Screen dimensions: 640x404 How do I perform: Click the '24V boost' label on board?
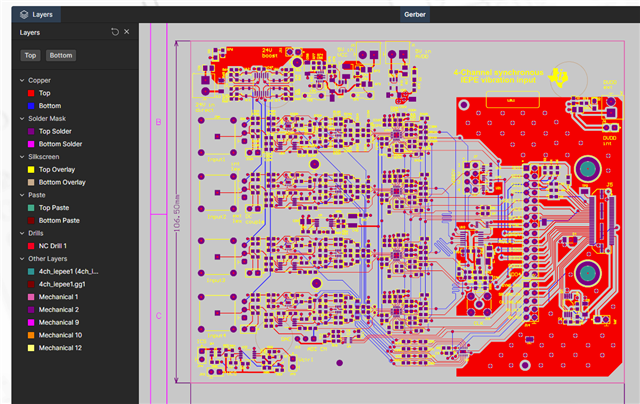[269, 53]
